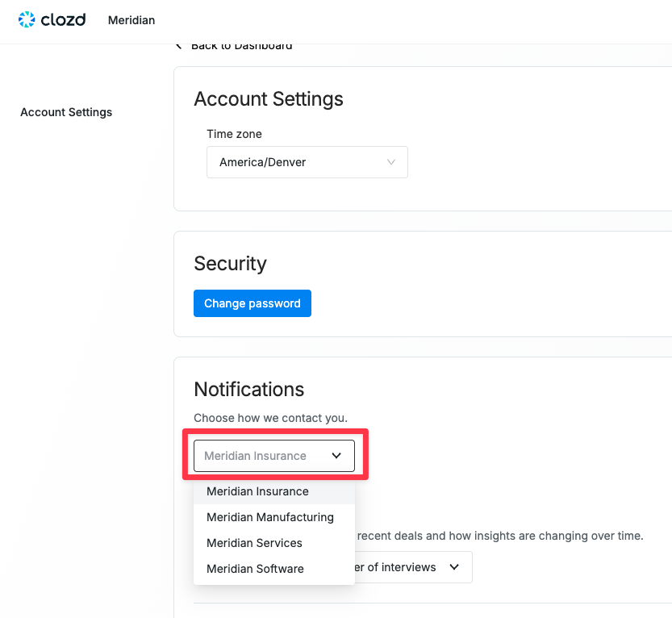
Task: Click the chevron on the interviews dropdown
Action: pyautogui.click(x=454, y=567)
